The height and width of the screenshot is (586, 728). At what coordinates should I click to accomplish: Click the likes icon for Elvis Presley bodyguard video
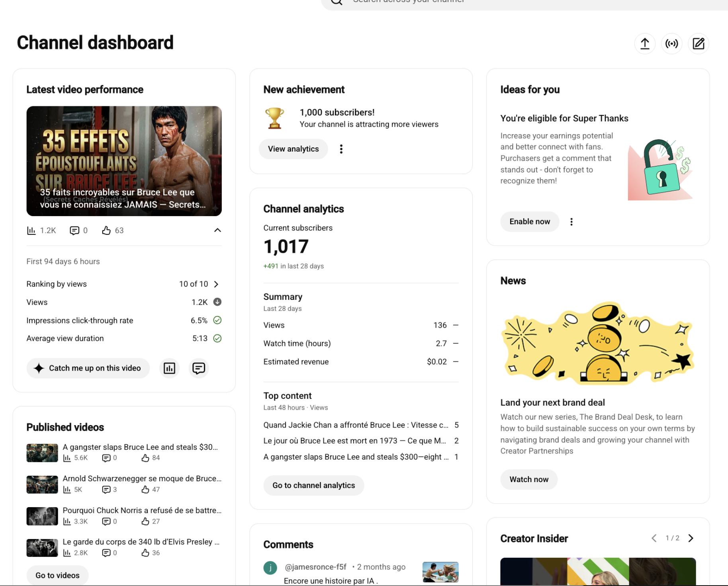(145, 553)
